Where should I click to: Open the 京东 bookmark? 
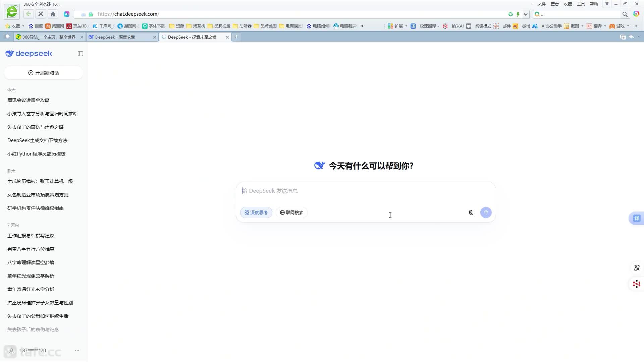click(77, 26)
